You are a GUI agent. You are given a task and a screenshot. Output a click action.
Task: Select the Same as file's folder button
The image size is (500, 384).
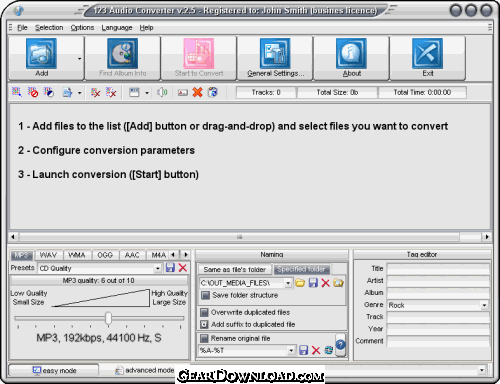click(x=235, y=269)
